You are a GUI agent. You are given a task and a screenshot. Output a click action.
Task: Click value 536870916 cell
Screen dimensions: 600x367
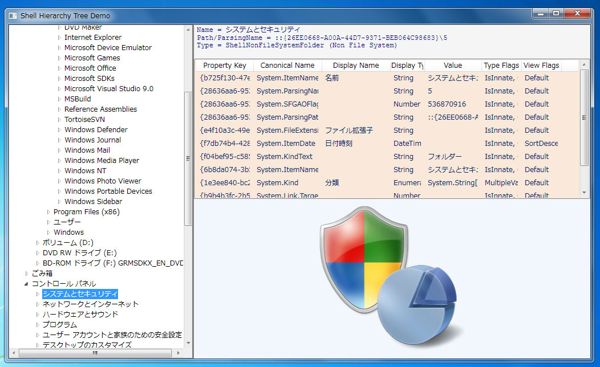tap(447, 104)
